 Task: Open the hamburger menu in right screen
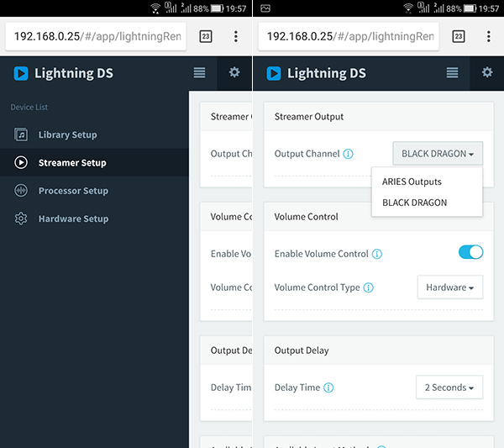tap(452, 72)
